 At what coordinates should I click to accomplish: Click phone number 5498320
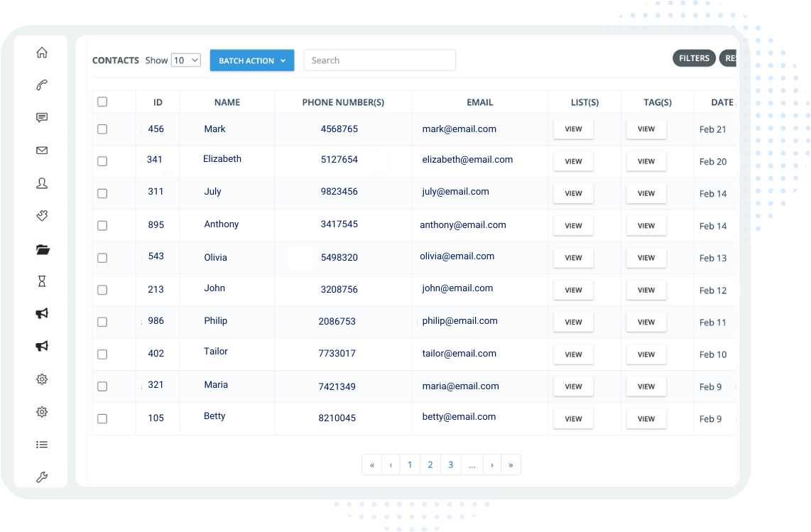tap(339, 257)
